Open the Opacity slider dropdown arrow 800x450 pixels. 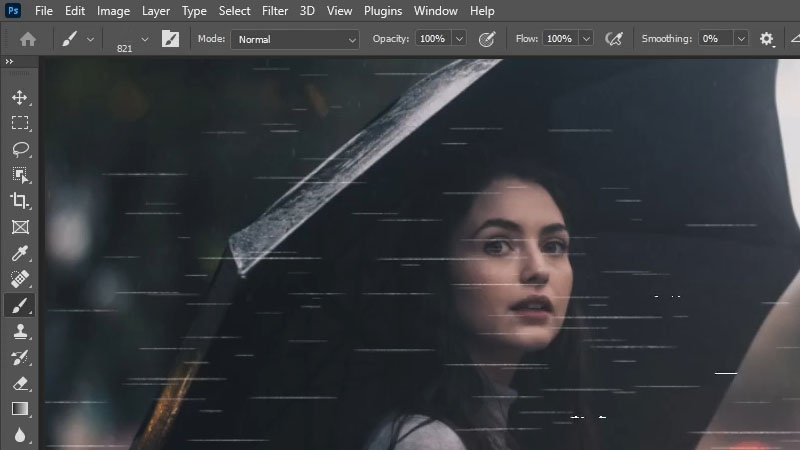[x=459, y=39]
